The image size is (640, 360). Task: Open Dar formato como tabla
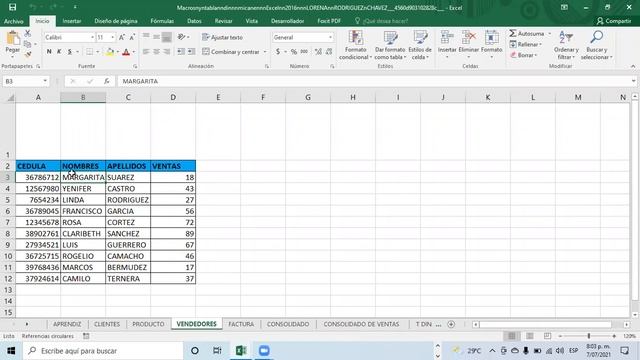tap(390, 45)
